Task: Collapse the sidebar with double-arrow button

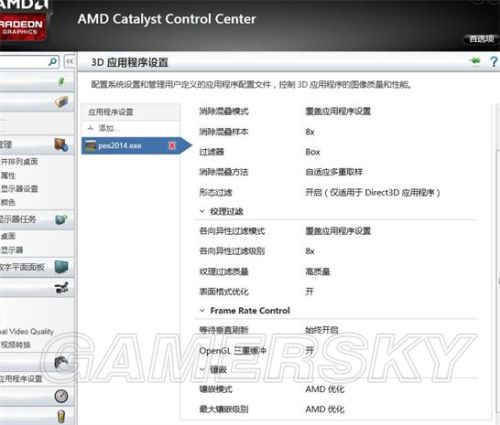Action: click(x=70, y=62)
